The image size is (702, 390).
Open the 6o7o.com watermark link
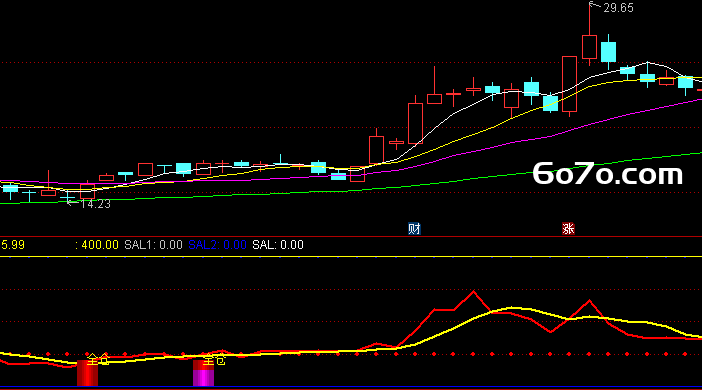tap(608, 174)
